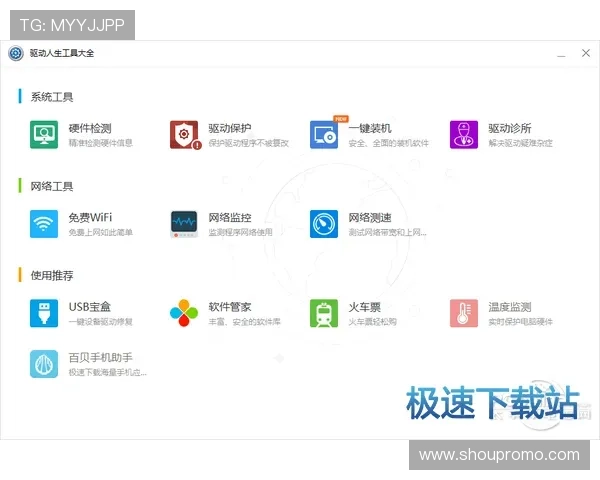
Task: Open the 免费WiFi blue wifi icon
Action: pyautogui.click(x=44, y=224)
